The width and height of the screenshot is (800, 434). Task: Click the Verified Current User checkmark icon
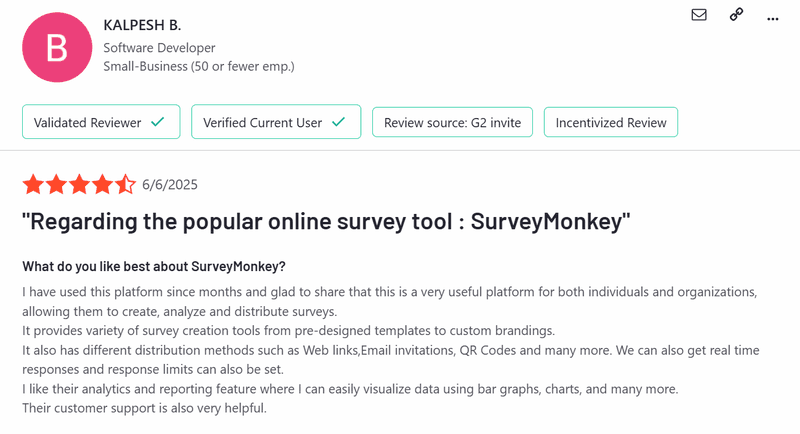click(x=339, y=122)
